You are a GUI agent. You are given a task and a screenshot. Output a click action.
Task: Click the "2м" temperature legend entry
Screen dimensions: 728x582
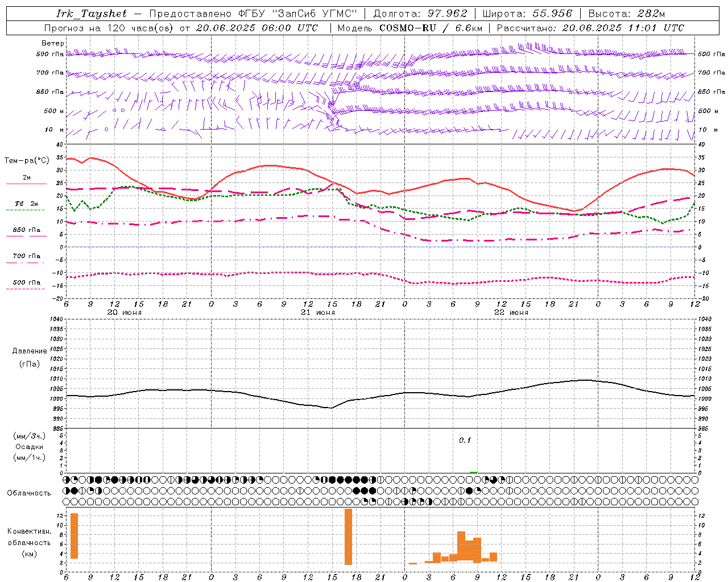tap(27, 177)
